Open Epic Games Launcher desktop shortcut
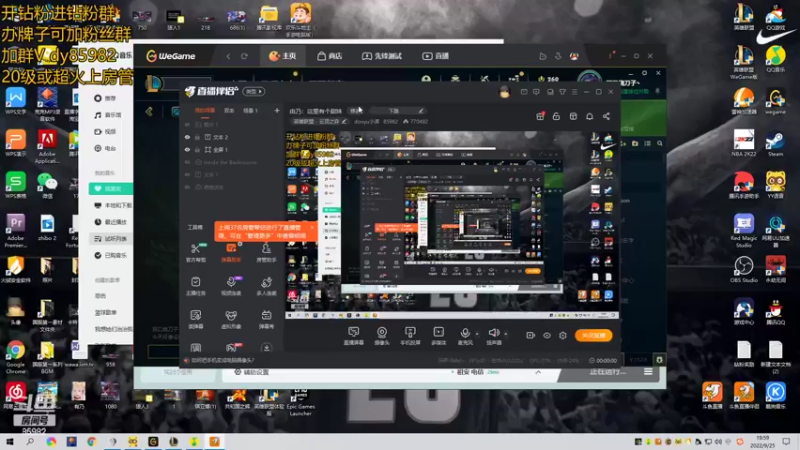This screenshot has width=800, height=450. click(x=301, y=403)
